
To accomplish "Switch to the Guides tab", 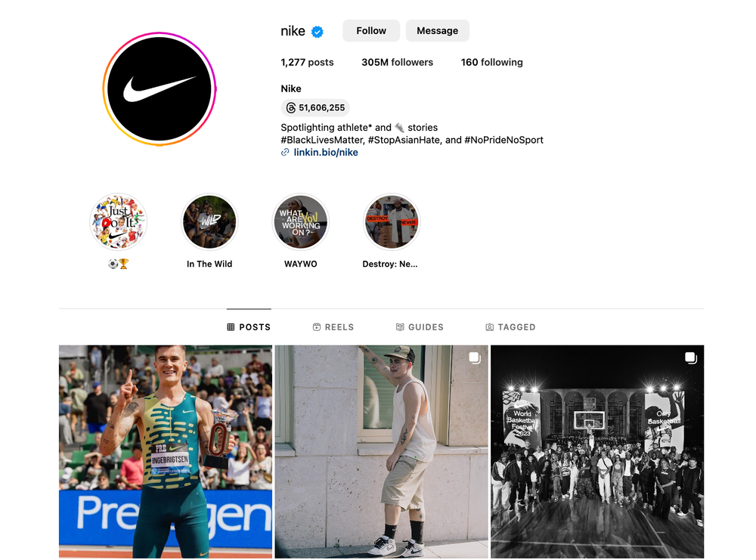I will [x=420, y=327].
